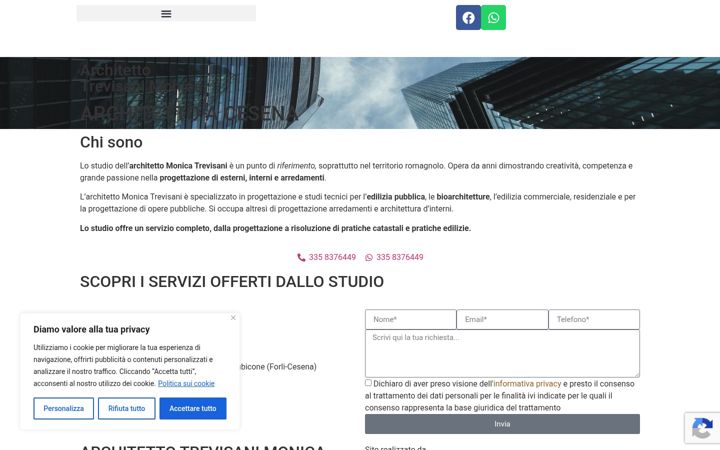Click heading SCOPRI I SERVIZI OFFERTI DALLO STUDIO
This screenshot has height=450, width=720.
click(x=232, y=281)
